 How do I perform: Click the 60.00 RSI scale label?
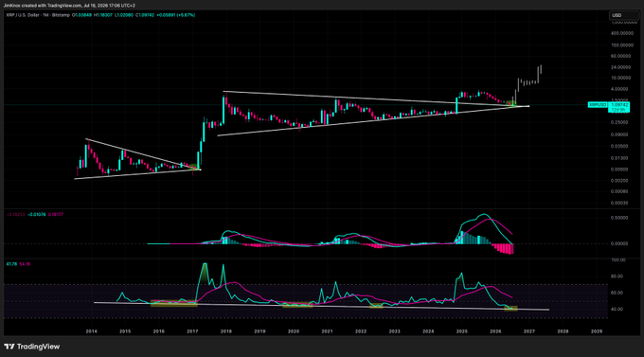click(617, 293)
